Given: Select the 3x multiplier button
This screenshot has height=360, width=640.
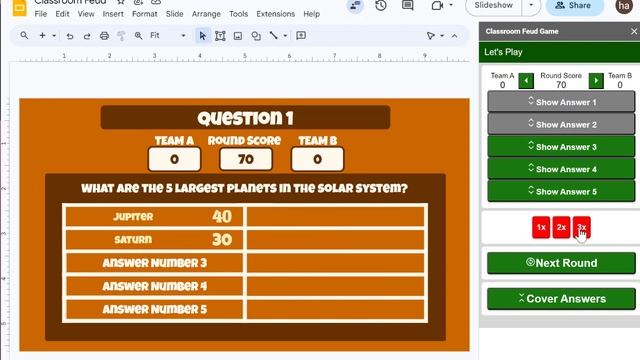Looking at the screenshot, I should pyautogui.click(x=582, y=227).
